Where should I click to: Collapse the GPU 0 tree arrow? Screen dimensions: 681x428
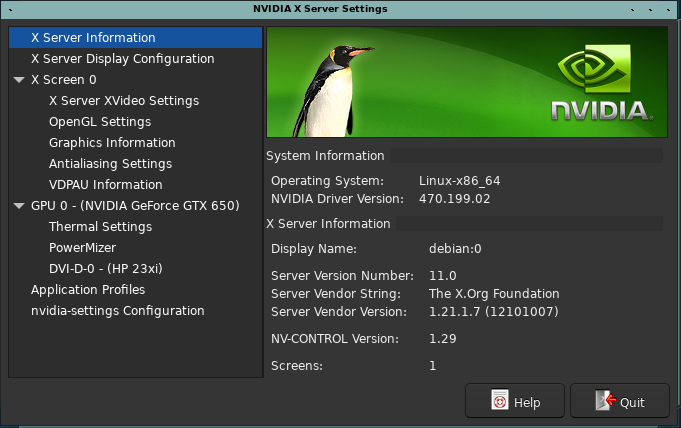point(19,206)
